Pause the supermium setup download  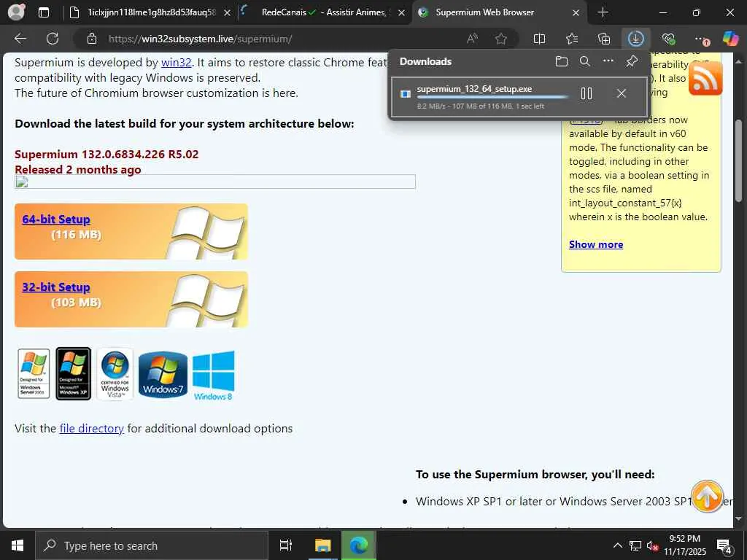(587, 93)
